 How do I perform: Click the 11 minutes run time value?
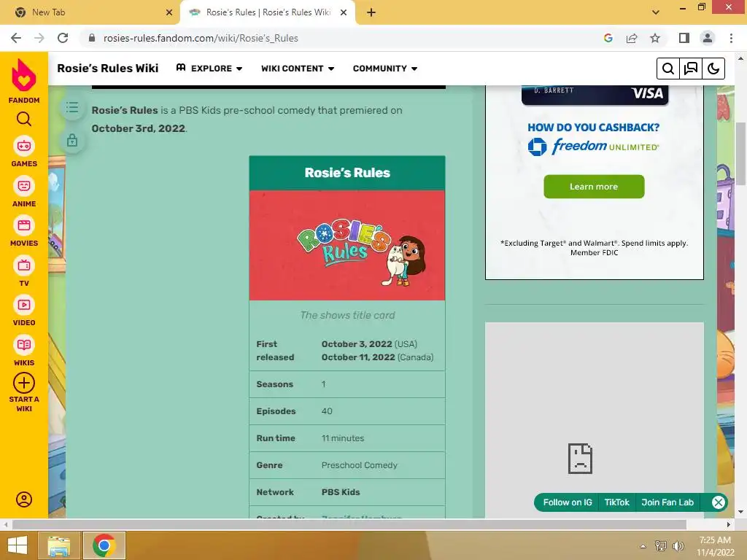(343, 438)
